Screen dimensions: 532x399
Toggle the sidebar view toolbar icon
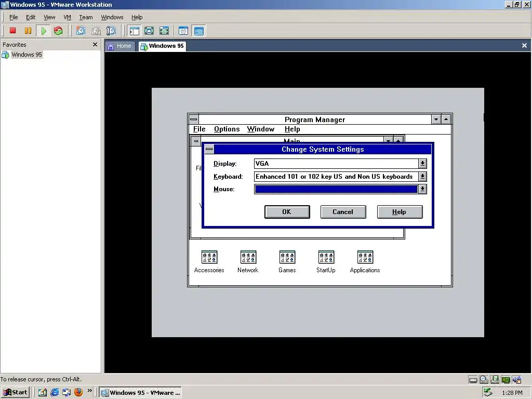click(135, 31)
